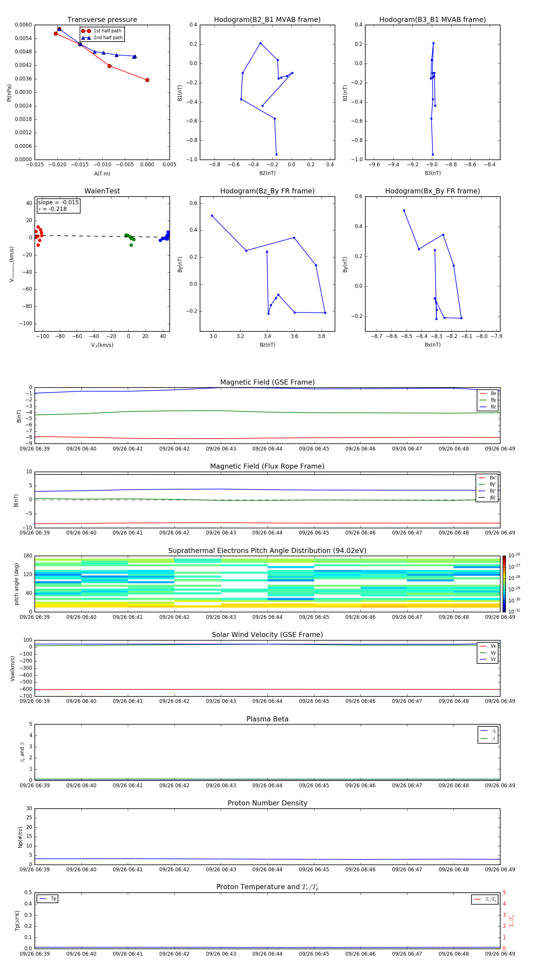The width and height of the screenshot is (535, 980).
Task: Click 'By' legend entry in GSE magnetic plot
Action: coord(488,400)
